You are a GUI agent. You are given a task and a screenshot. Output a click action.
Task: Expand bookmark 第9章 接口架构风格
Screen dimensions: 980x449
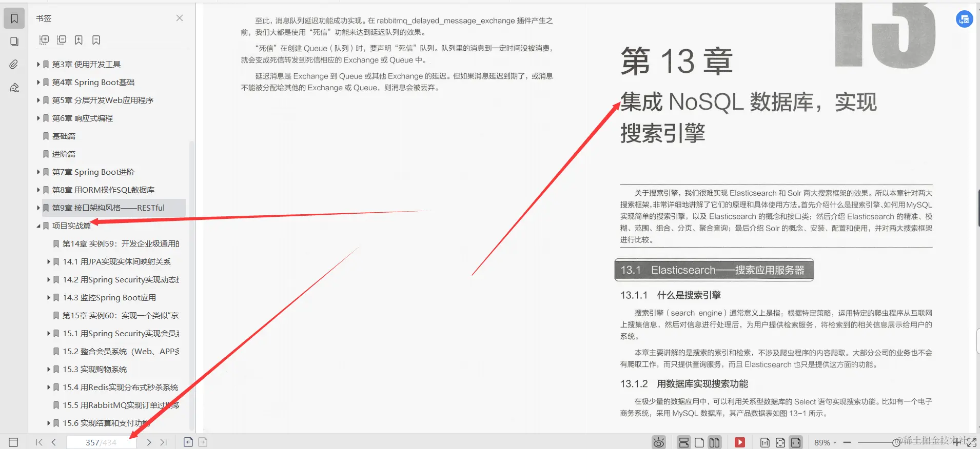(38, 208)
